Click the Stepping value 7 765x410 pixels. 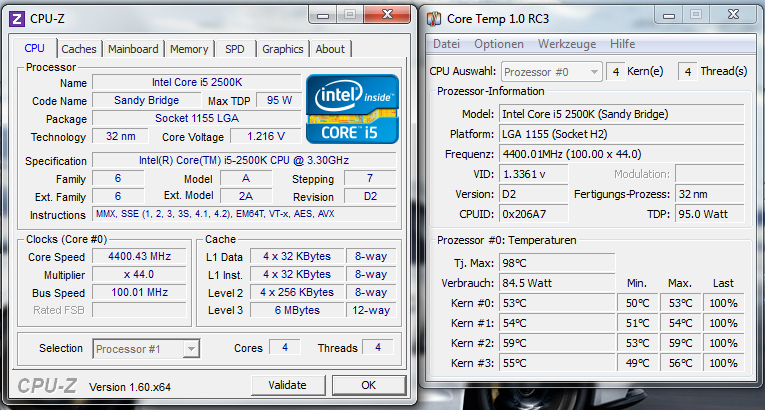tap(370, 178)
